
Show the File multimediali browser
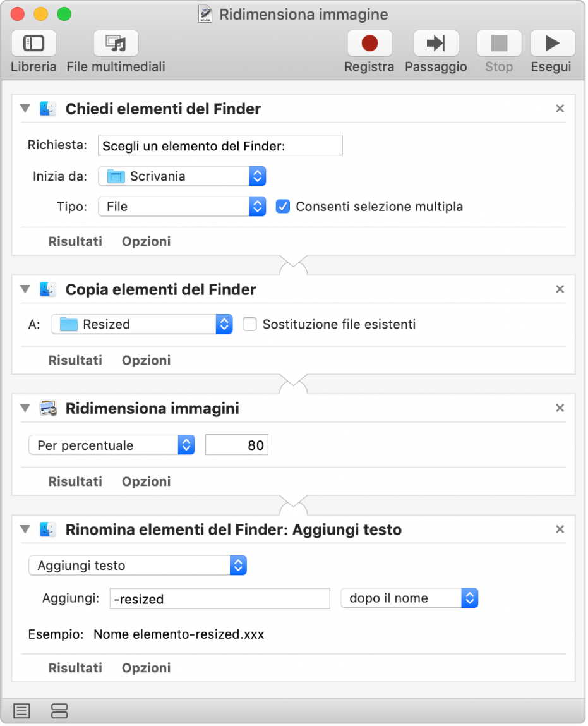(x=116, y=44)
